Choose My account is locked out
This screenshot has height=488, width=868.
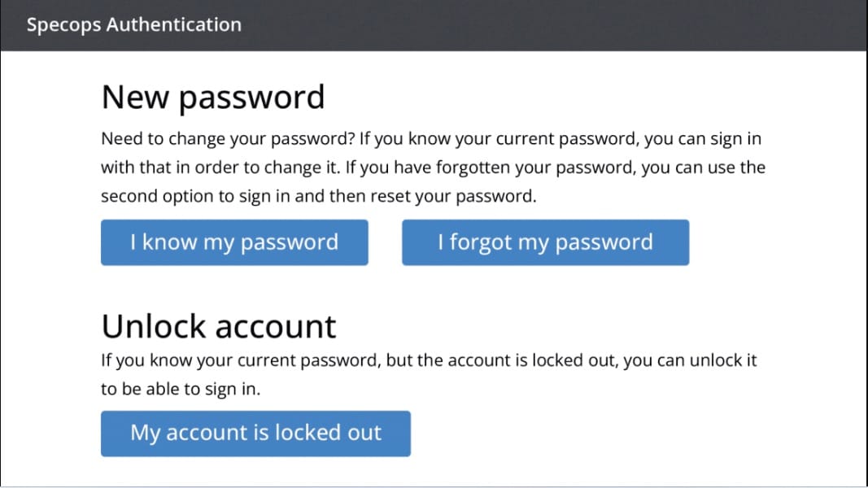click(x=255, y=434)
